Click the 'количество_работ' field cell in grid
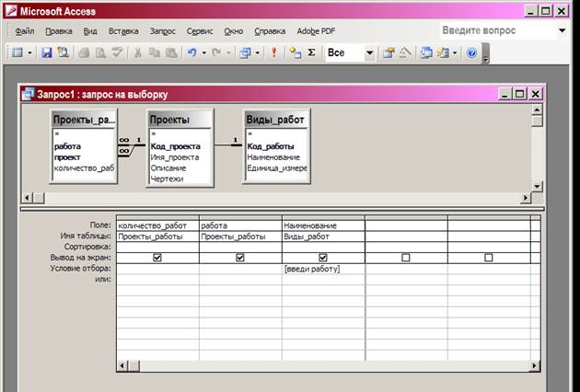This screenshot has height=392, width=580. click(x=157, y=225)
